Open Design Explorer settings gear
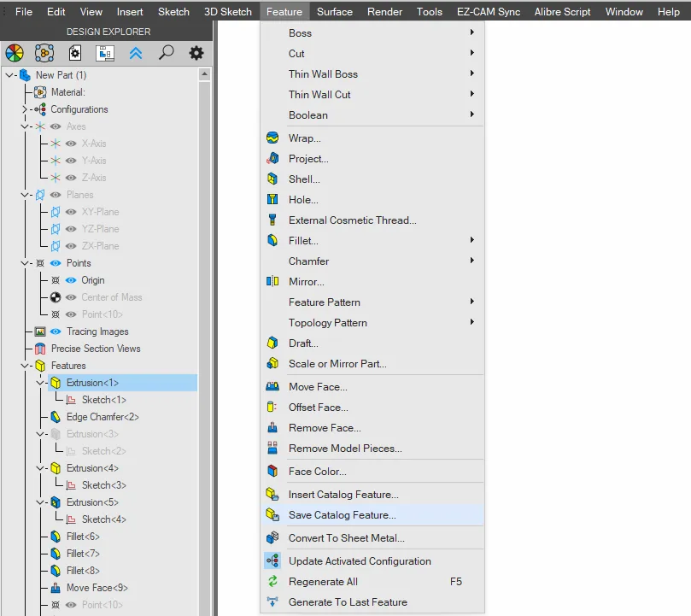 click(x=196, y=53)
